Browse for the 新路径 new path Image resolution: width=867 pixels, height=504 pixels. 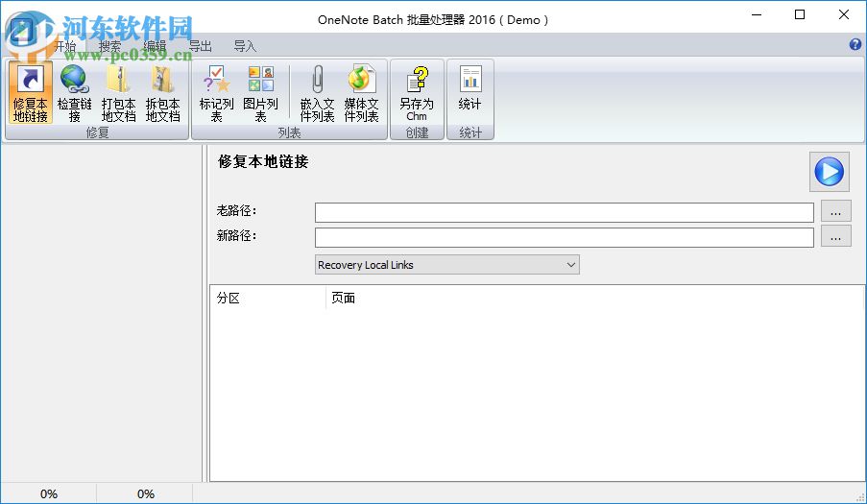[x=835, y=236]
